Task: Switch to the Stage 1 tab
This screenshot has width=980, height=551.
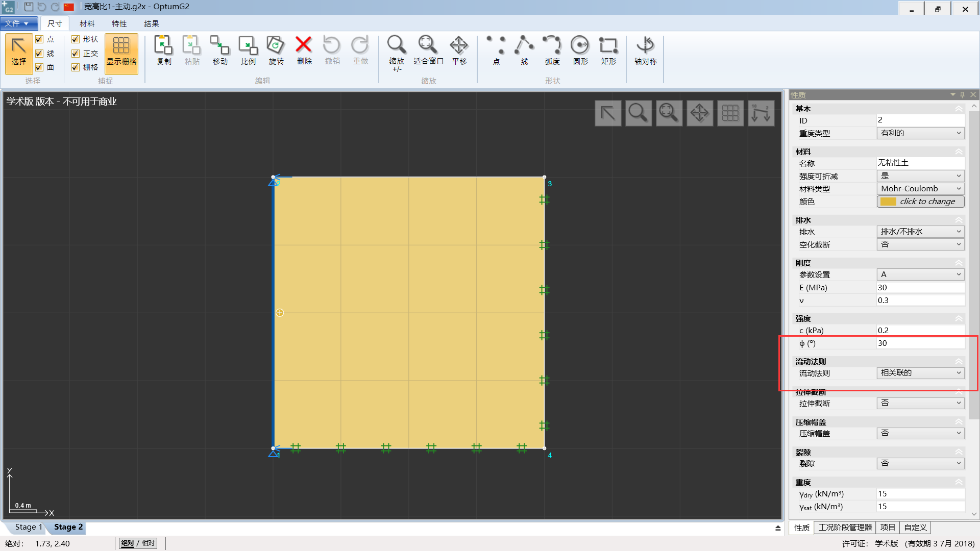Action: coord(29,527)
